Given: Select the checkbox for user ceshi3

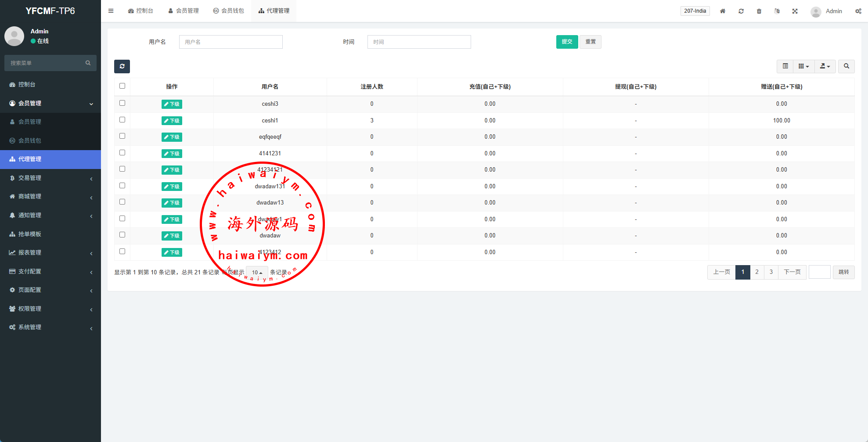Looking at the screenshot, I should [x=122, y=103].
